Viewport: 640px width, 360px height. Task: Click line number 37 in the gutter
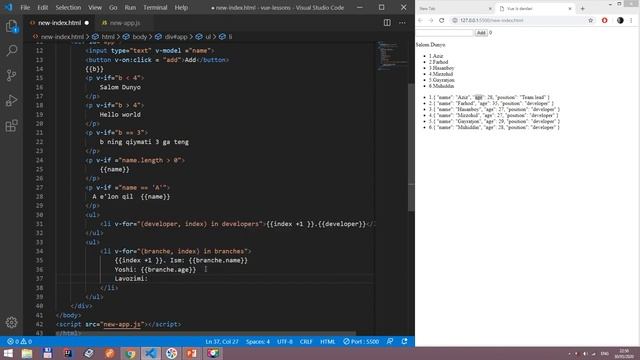tap(39, 279)
